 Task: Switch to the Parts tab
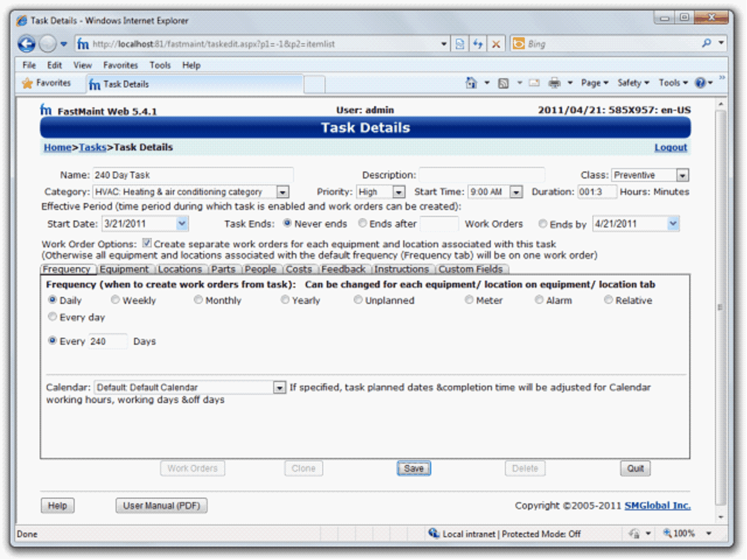(224, 269)
